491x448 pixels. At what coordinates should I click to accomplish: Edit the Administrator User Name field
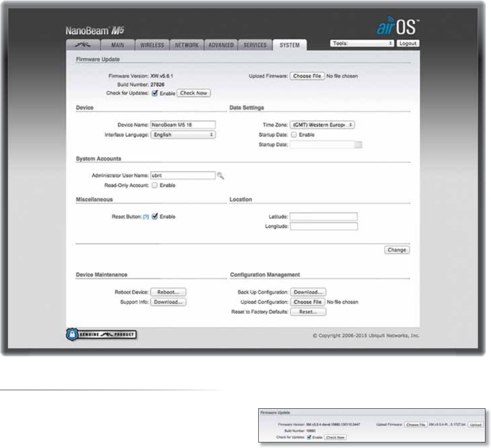(183, 175)
